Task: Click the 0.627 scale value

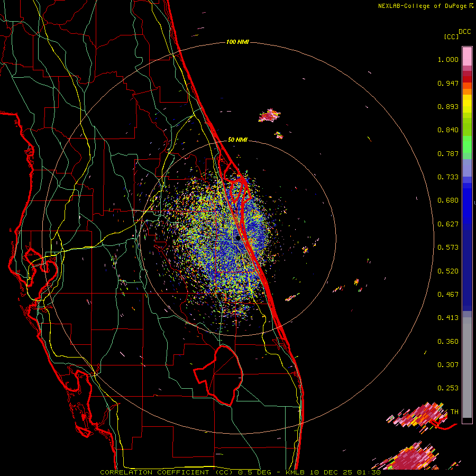Action: tap(448, 224)
